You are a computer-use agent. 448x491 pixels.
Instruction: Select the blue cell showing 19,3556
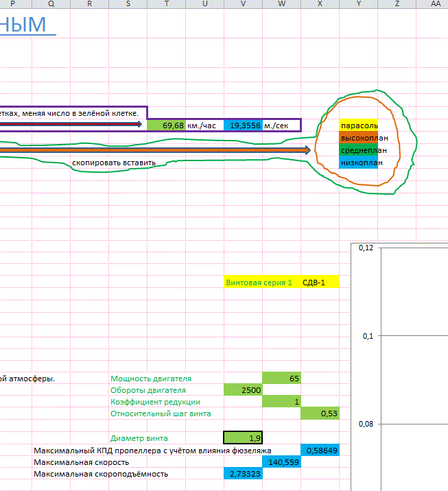[x=243, y=125]
